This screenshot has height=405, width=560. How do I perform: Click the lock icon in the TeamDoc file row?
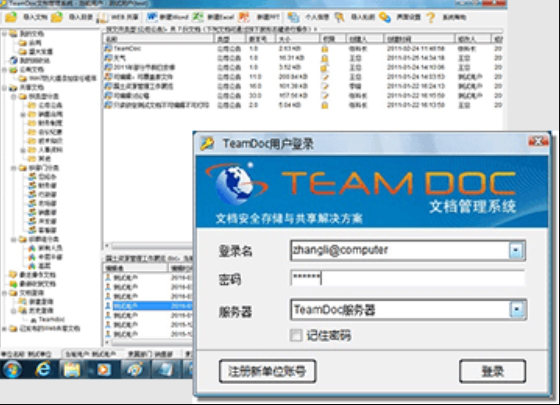pyautogui.click(x=325, y=49)
